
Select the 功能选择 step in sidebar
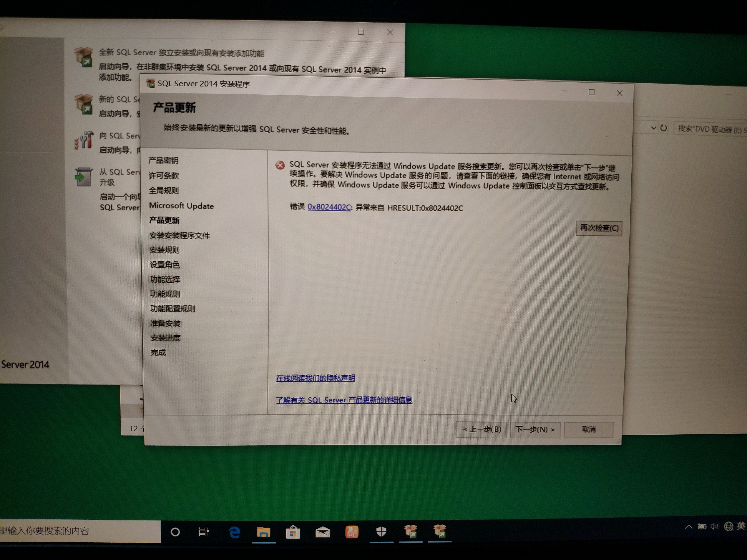165,279
